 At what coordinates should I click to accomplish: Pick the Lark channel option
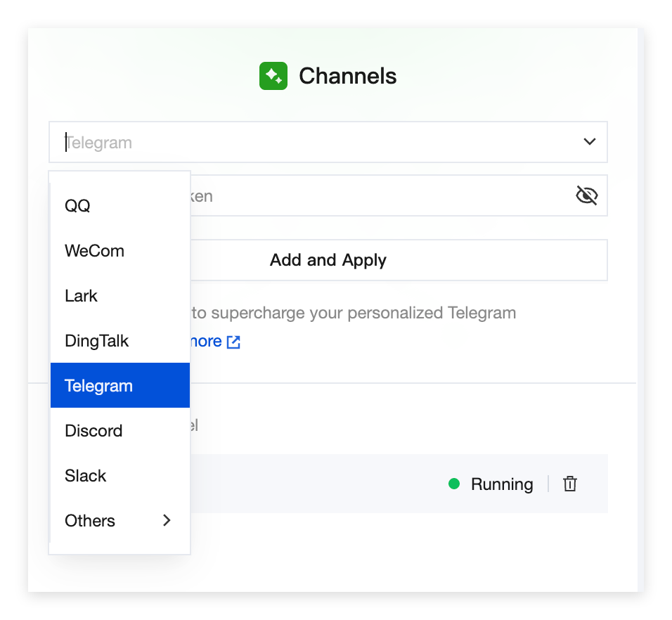tap(81, 296)
